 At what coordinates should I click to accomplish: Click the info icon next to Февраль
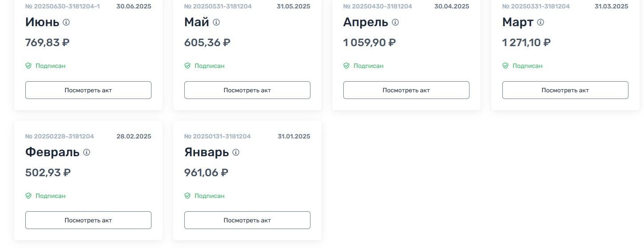click(87, 152)
